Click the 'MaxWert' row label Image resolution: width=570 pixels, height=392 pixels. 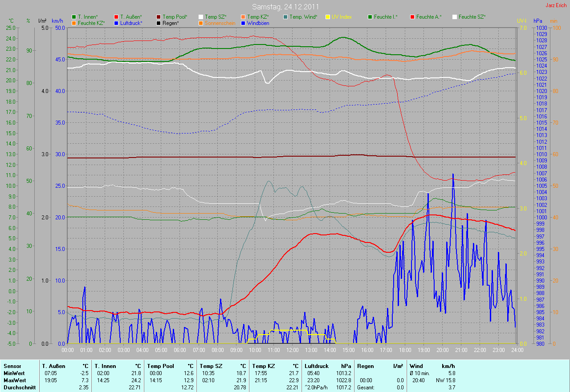[14, 380]
